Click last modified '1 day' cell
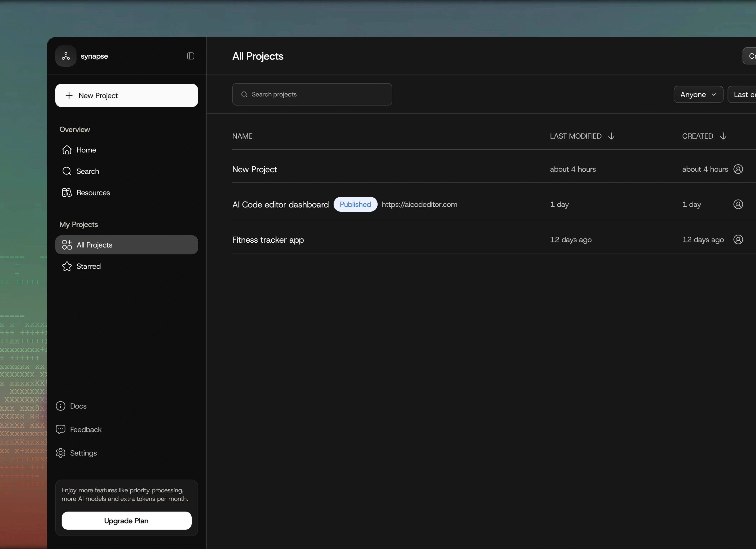 pos(559,204)
